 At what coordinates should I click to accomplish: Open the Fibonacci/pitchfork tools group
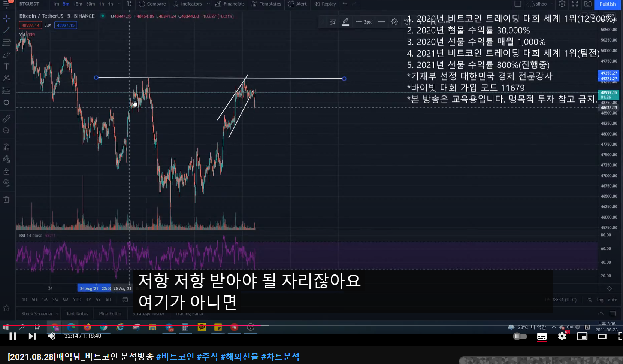coord(6,42)
